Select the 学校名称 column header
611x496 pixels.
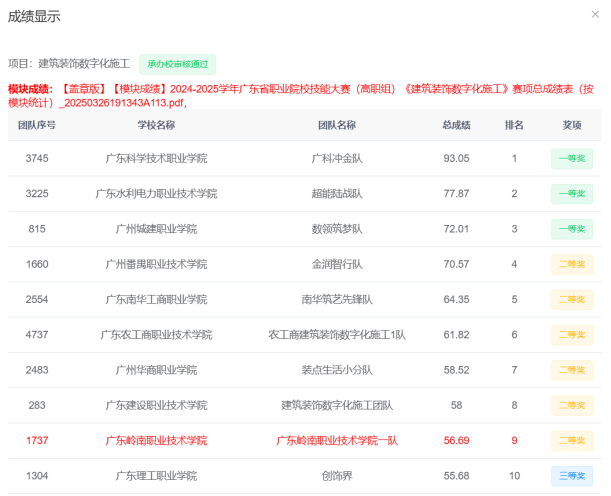(x=156, y=125)
